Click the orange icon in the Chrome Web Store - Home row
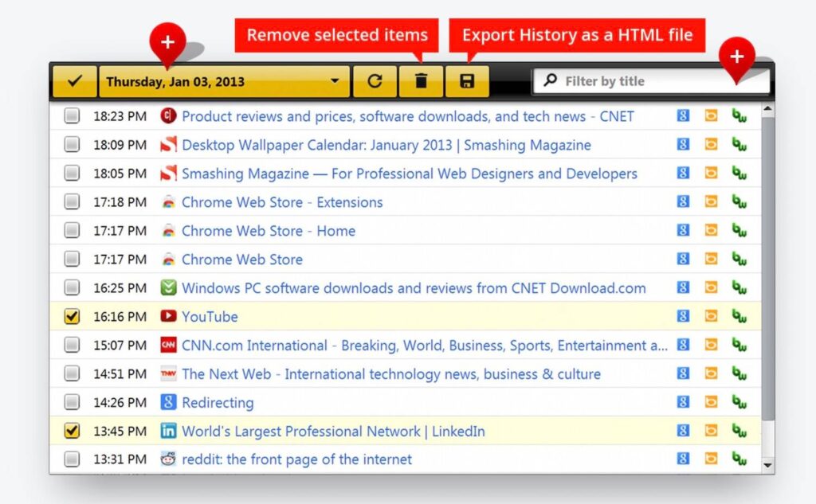This screenshot has width=816, height=504. (x=711, y=230)
